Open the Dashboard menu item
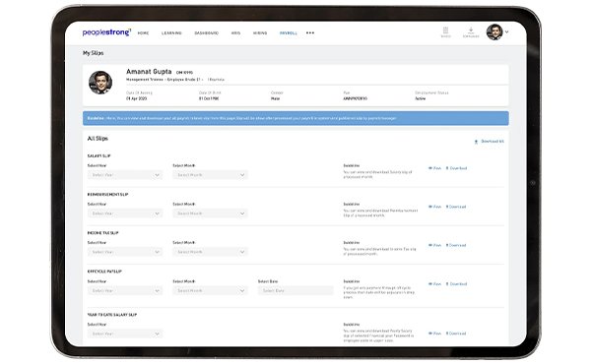This screenshot has width=591, height=364. point(206,33)
